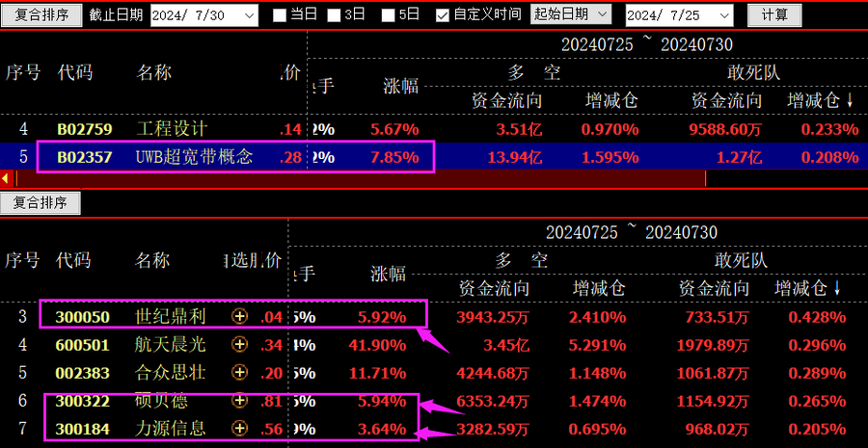Click lower table 名称 column header
The height and width of the screenshot is (448, 868).
click(152, 260)
